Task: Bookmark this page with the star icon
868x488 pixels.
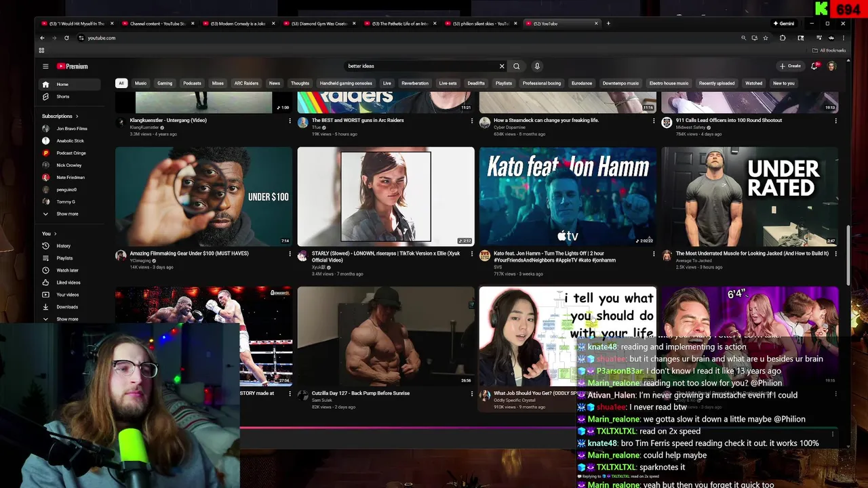Action: click(x=766, y=38)
